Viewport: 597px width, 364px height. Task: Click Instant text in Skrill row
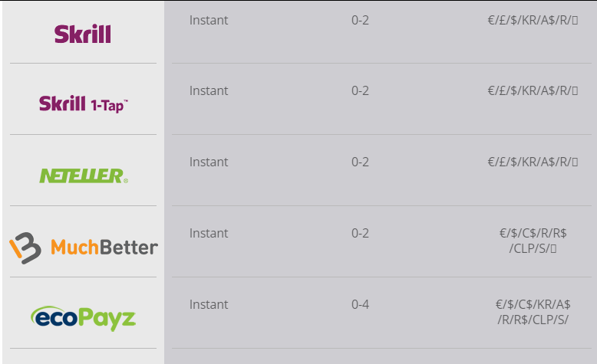[209, 20]
